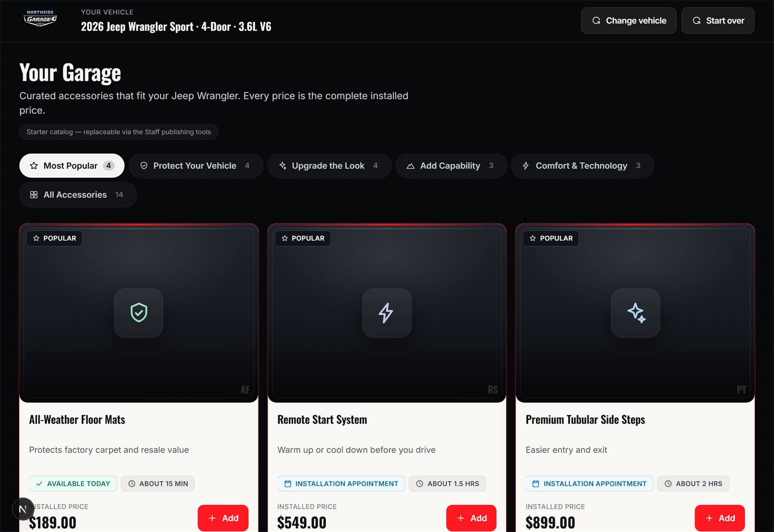This screenshot has width=774, height=532.
Task: Click the "Easier entry and exit" description
Action: [566, 450]
